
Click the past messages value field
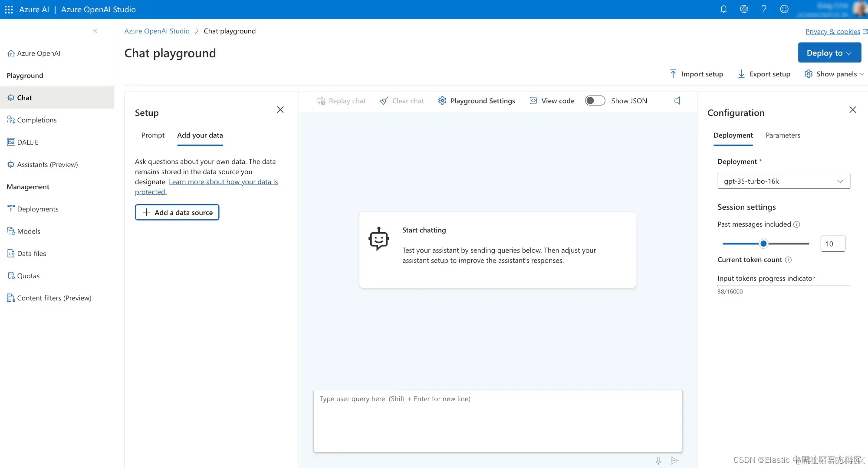[833, 244]
